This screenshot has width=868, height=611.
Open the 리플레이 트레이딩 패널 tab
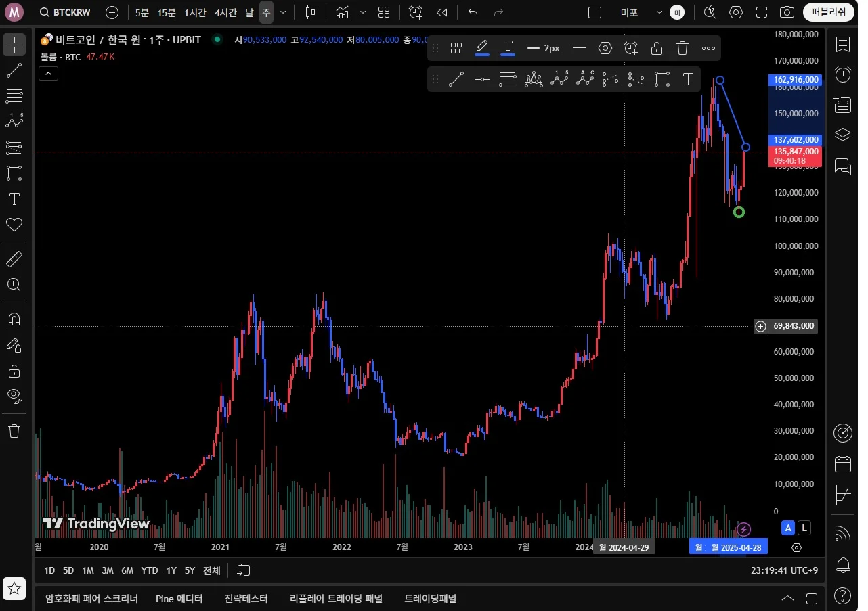point(336,598)
